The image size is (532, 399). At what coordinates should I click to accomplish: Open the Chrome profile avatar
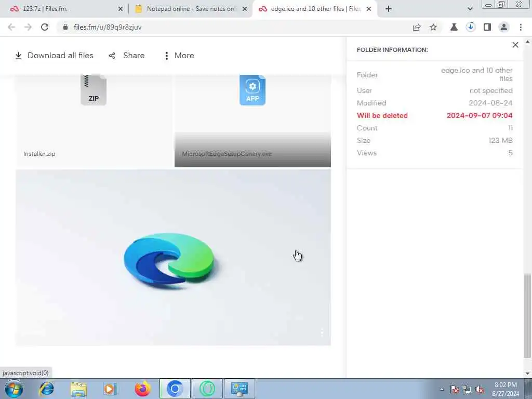[504, 27]
